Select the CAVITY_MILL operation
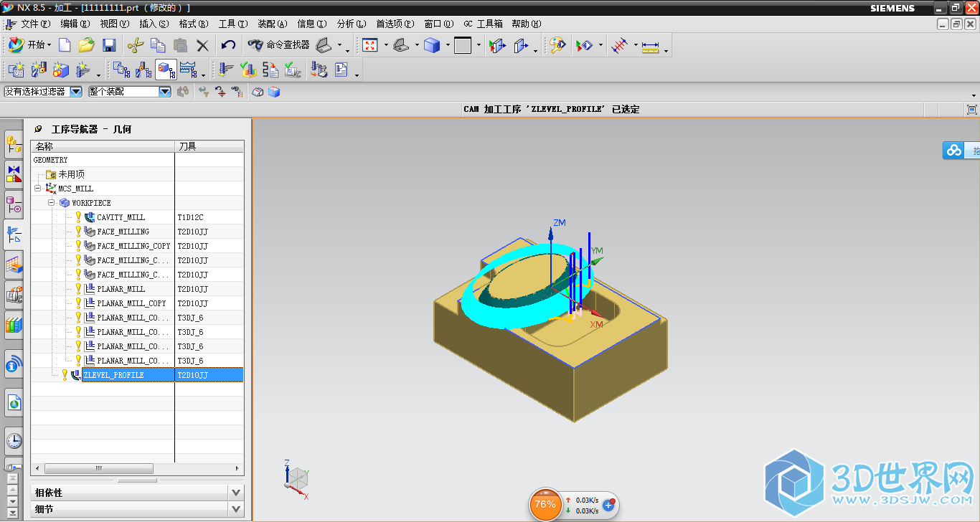This screenshot has height=522, width=980. tap(121, 217)
